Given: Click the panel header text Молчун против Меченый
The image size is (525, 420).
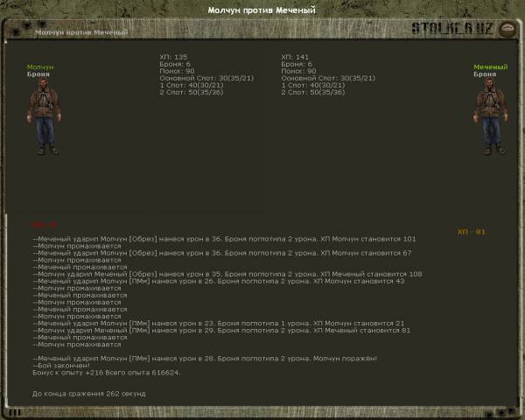Looking at the screenshot, I should point(80,32).
